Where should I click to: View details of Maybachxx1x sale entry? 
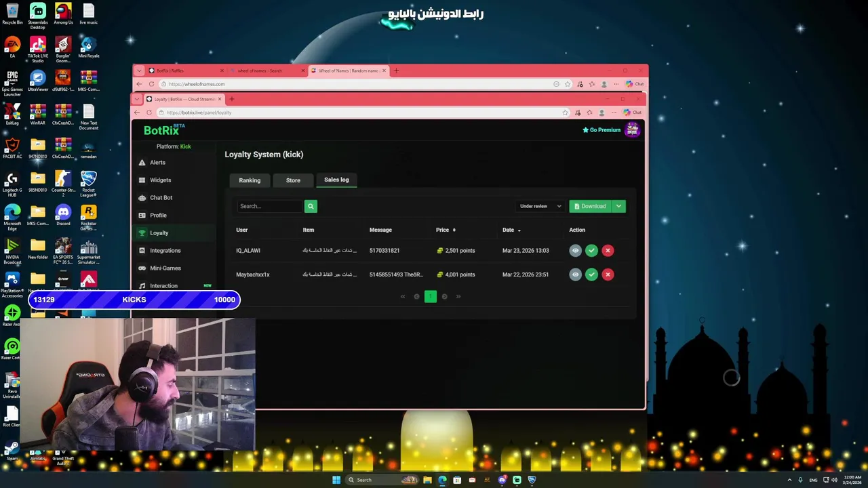(575, 274)
